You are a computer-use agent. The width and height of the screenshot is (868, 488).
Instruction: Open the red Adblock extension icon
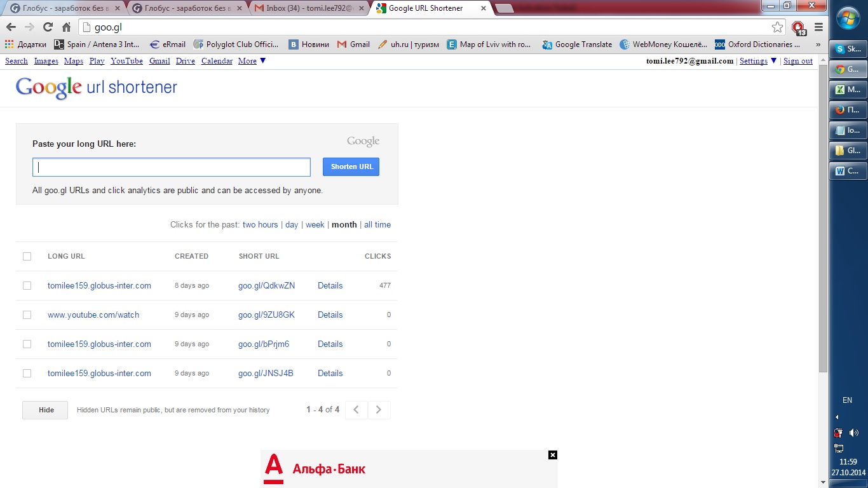[799, 27]
